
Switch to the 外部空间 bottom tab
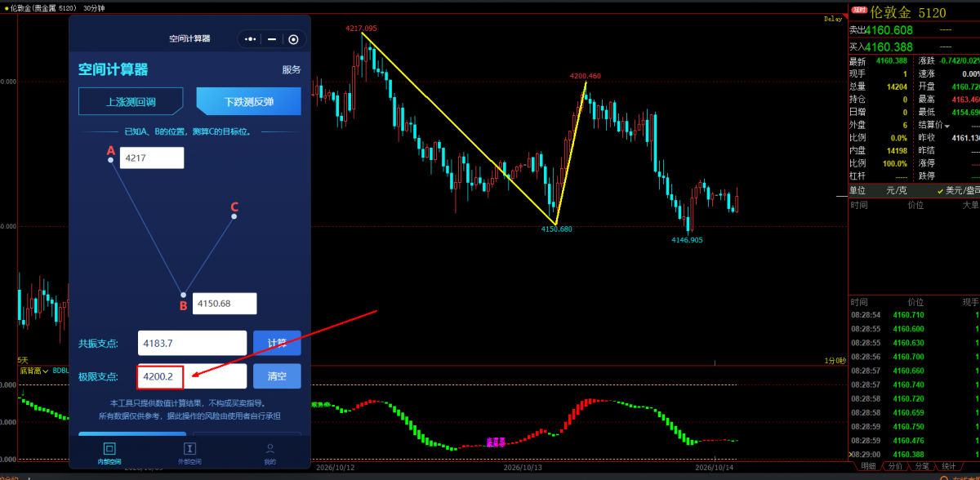pyautogui.click(x=189, y=452)
